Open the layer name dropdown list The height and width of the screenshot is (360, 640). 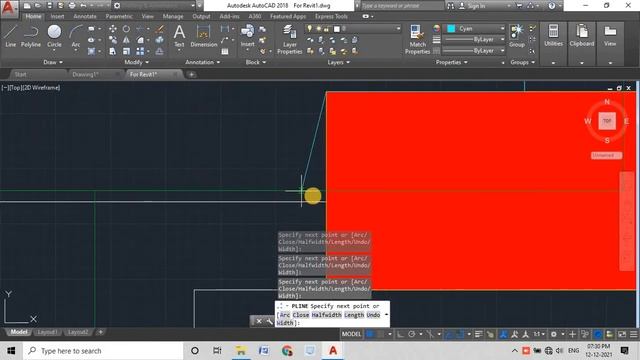pos(398,29)
